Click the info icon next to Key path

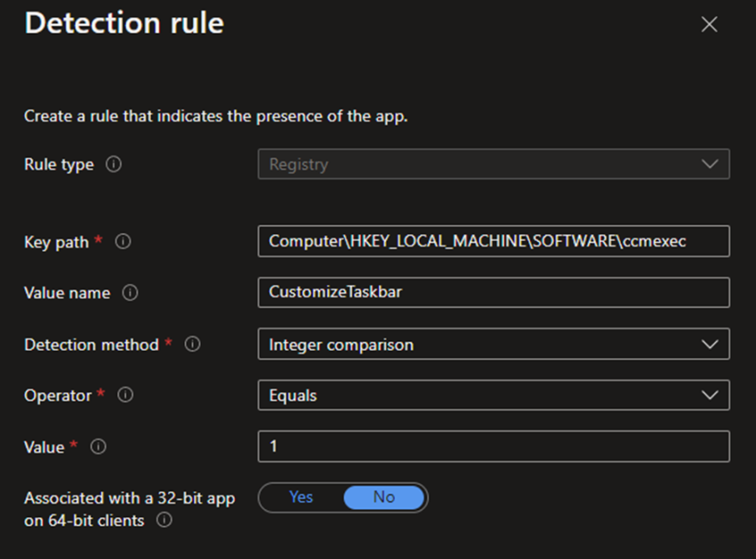pyautogui.click(x=124, y=241)
